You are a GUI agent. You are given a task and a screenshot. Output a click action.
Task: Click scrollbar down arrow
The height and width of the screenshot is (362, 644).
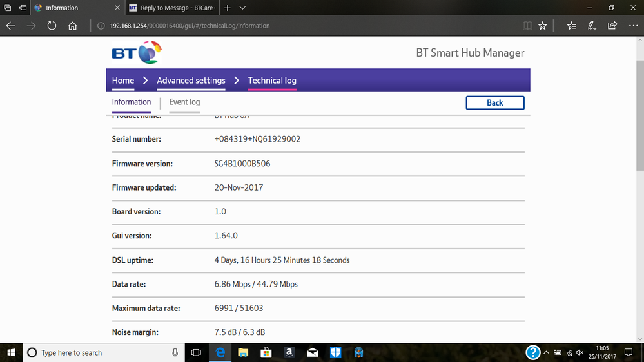point(640,339)
